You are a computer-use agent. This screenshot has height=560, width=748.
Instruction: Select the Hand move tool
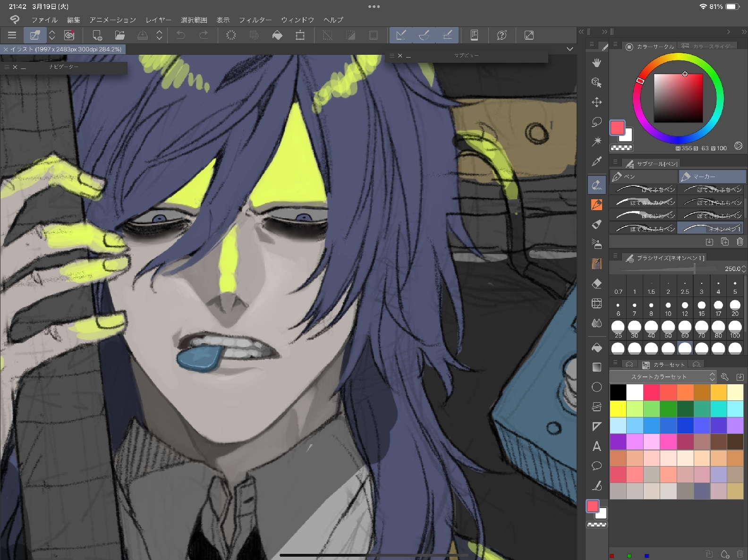(596, 63)
